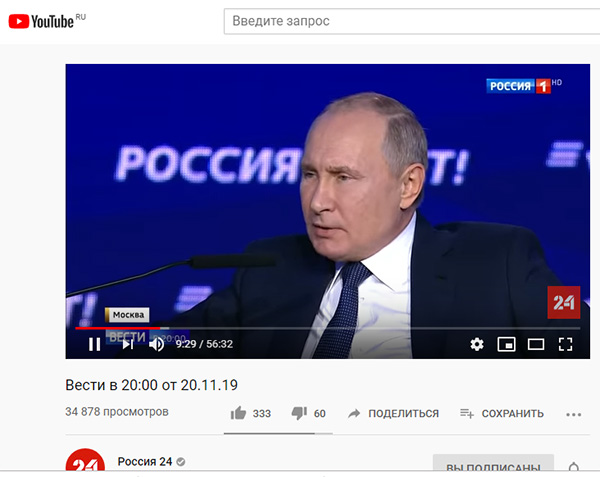
Task: Seek along the red video progress bar
Action: (x=328, y=328)
